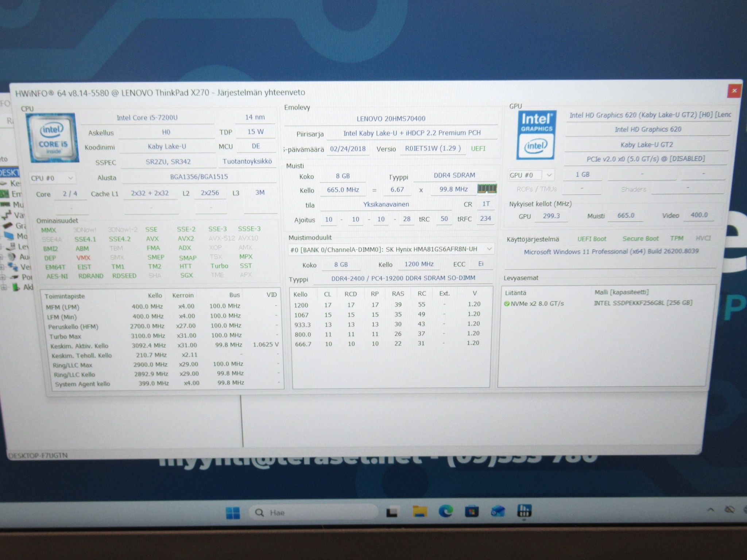Open Outlook from the taskbar
747x560 pixels.
click(498, 512)
